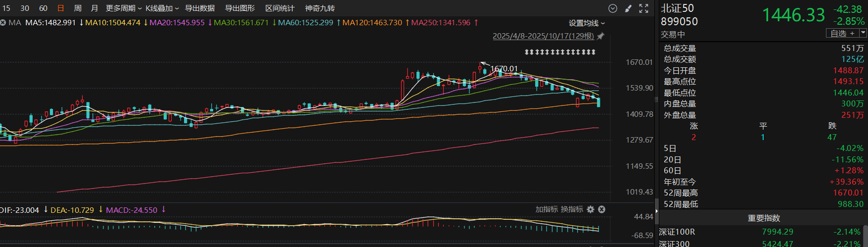Open MACD indicator settings gear
The width and height of the screenshot is (868, 247).
(591, 209)
